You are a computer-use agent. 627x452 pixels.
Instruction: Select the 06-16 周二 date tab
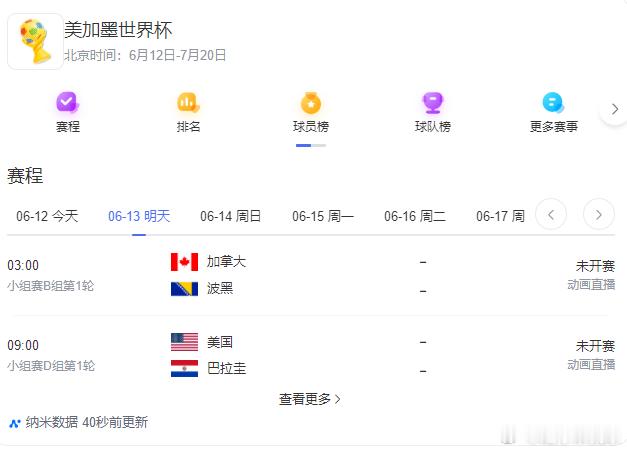click(x=415, y=216)
